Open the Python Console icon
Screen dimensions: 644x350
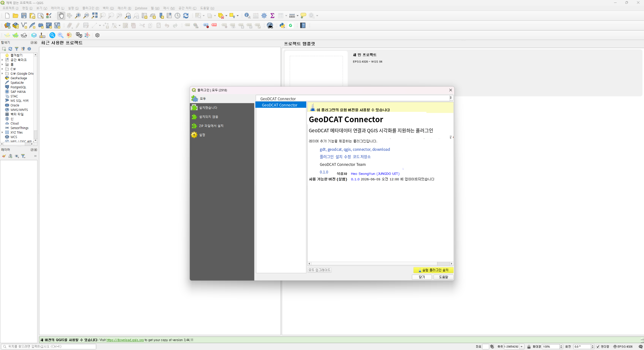click(282, 25)
